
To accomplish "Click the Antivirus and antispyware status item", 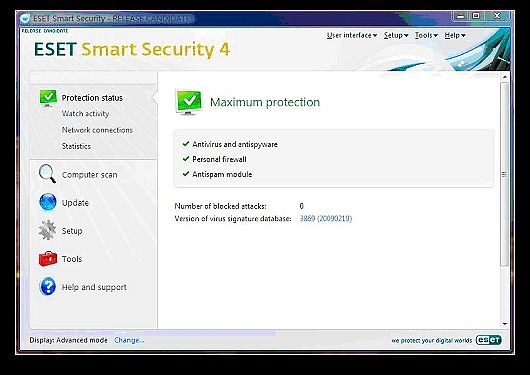I will (235, 144).
